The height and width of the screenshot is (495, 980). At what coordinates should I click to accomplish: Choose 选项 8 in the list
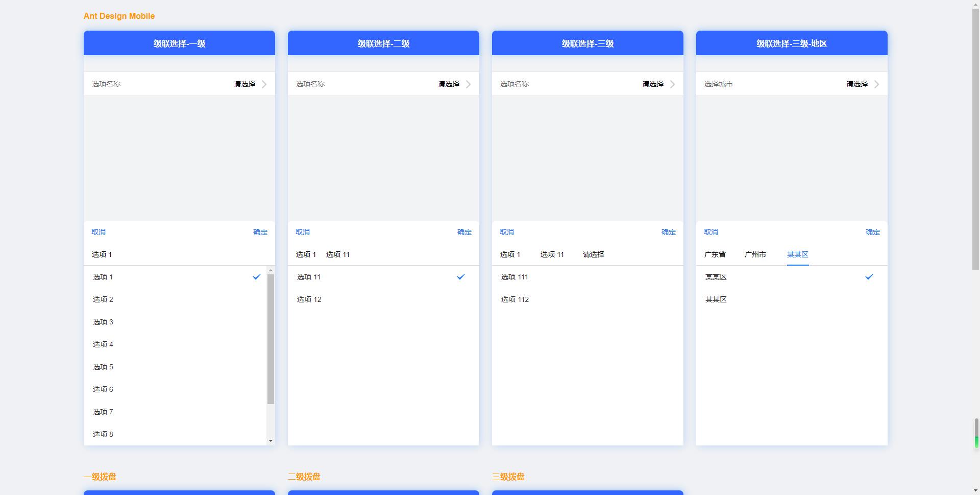175,434
